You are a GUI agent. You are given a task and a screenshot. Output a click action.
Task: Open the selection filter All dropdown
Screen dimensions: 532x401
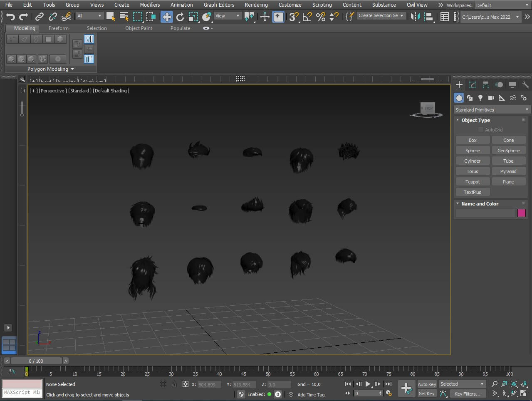tap(89, 16)
